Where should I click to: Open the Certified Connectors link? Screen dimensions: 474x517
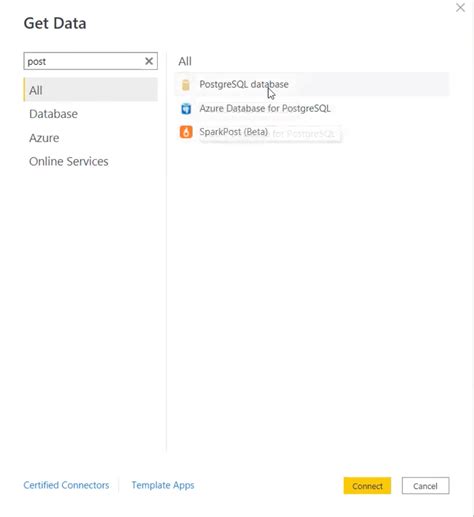tap(66, 485)
